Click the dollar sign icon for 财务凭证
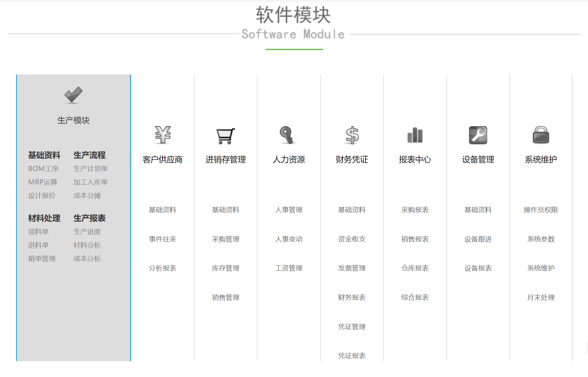This screenshot has height=377, width=588. point(352,135)
